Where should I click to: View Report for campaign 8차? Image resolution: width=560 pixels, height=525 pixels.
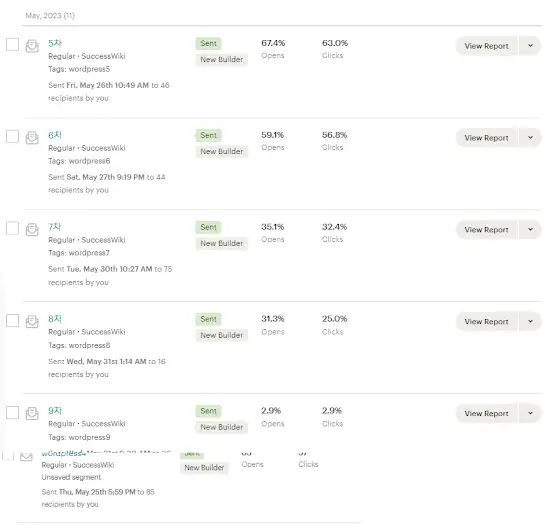click(486, 321)
